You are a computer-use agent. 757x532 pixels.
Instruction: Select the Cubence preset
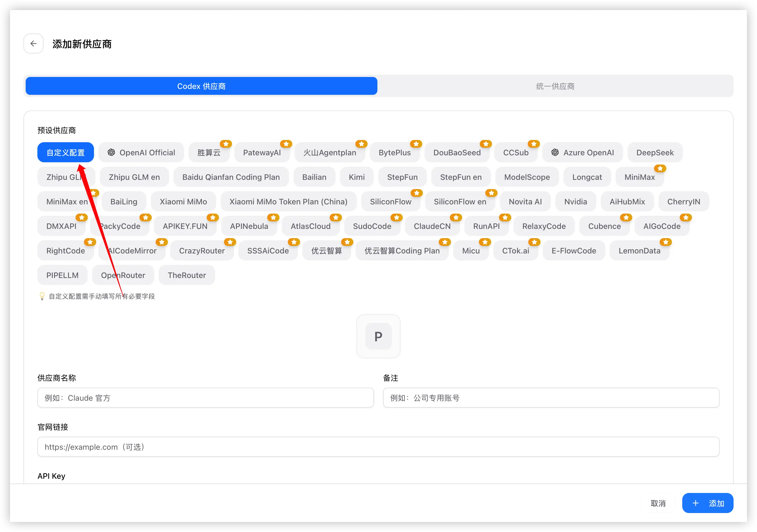[x=604, y=226]
